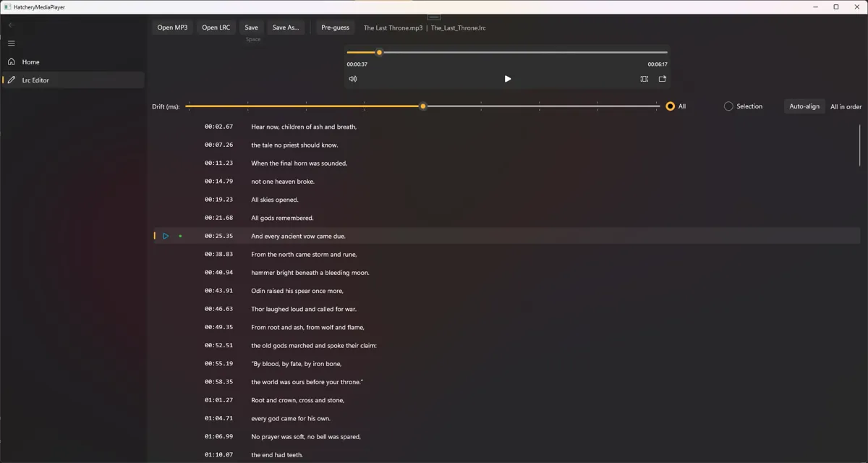
Task: Click timestamp 00:38.83
Action: tap(218, 255)
